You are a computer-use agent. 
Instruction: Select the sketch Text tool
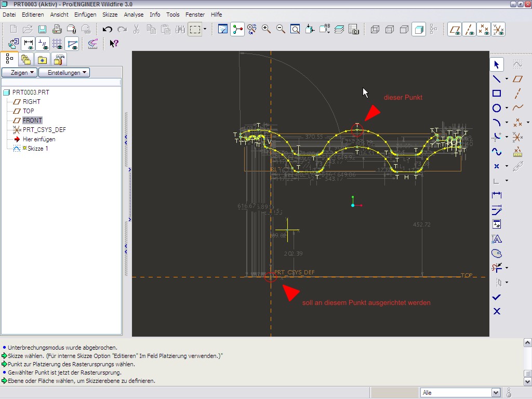click(x=497, y=239)
